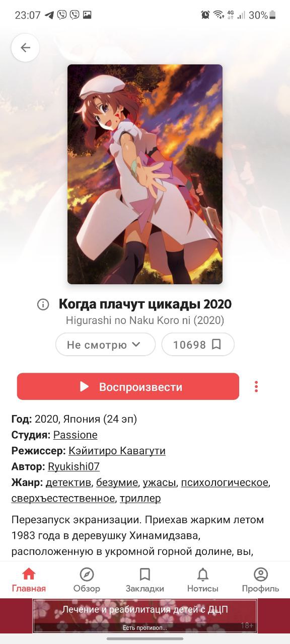The width and height of the screenshot is (290, 644).
Task: Open the info icon beside the title
Action: (x=43, y=304)
